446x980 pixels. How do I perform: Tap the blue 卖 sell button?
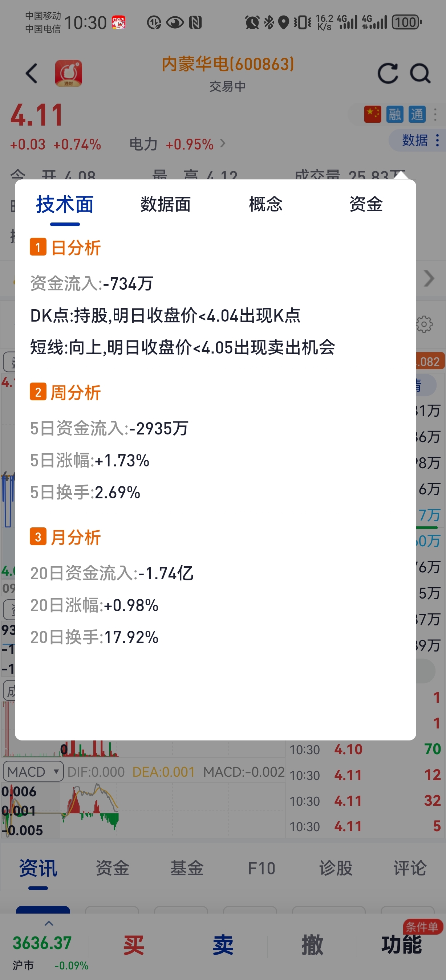[x=223, y=945]
